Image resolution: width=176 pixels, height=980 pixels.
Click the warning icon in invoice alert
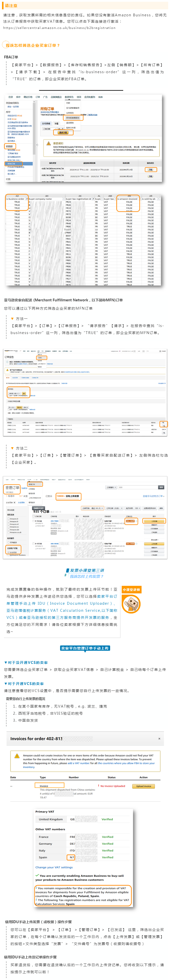[x=17, y=756]
